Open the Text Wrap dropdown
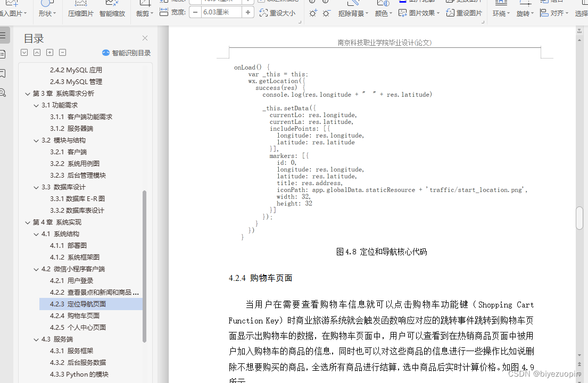This screenshot has width=588, height=383. pos(500,13)
